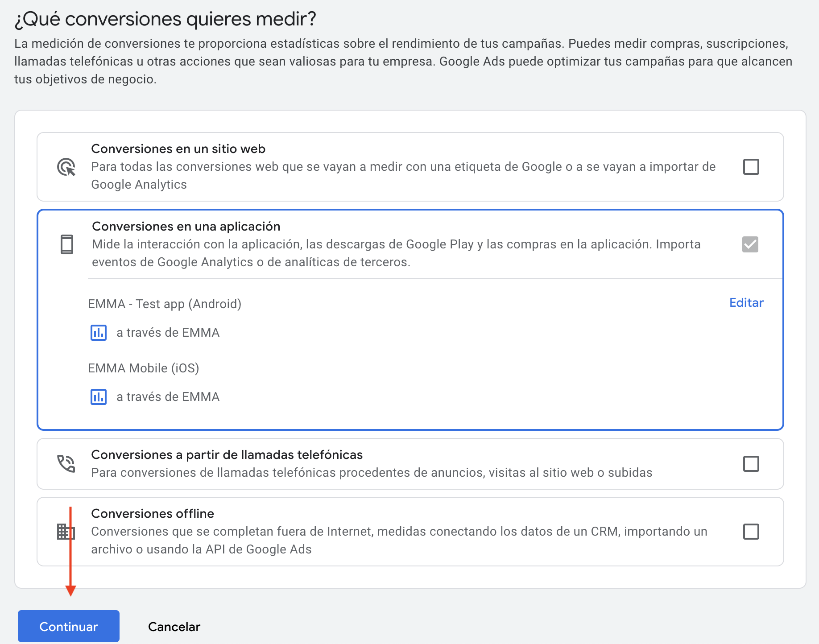Click the phone call conversions icon
This screenshot has width=819, height=644.
tap(66, 464)
